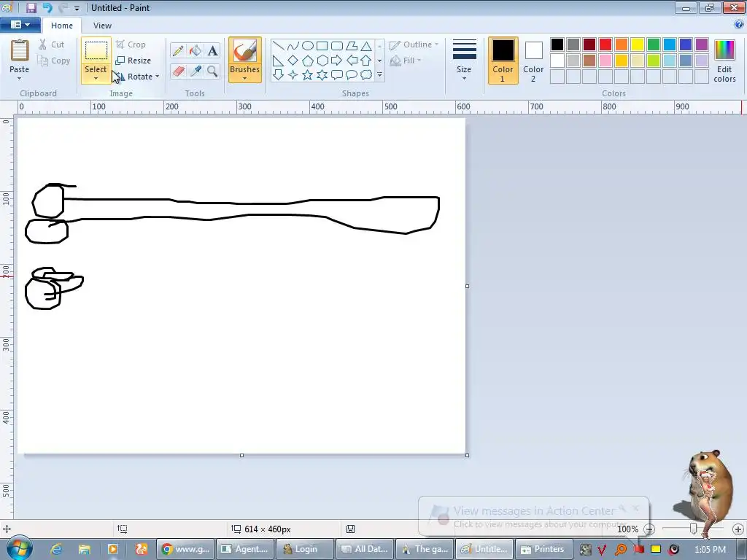Activate Color 2 background swatch
The width and height of the screenshot is (747, 560).
tap(533, 61)
